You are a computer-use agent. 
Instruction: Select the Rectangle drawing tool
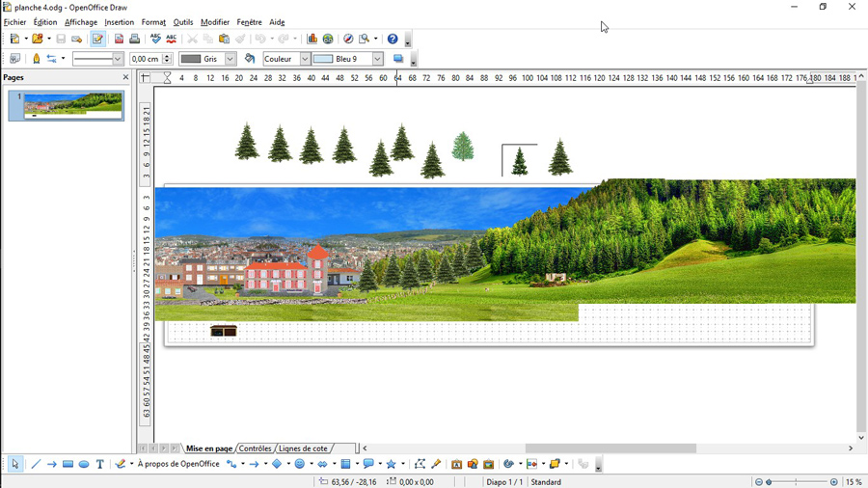coord(68,464)
